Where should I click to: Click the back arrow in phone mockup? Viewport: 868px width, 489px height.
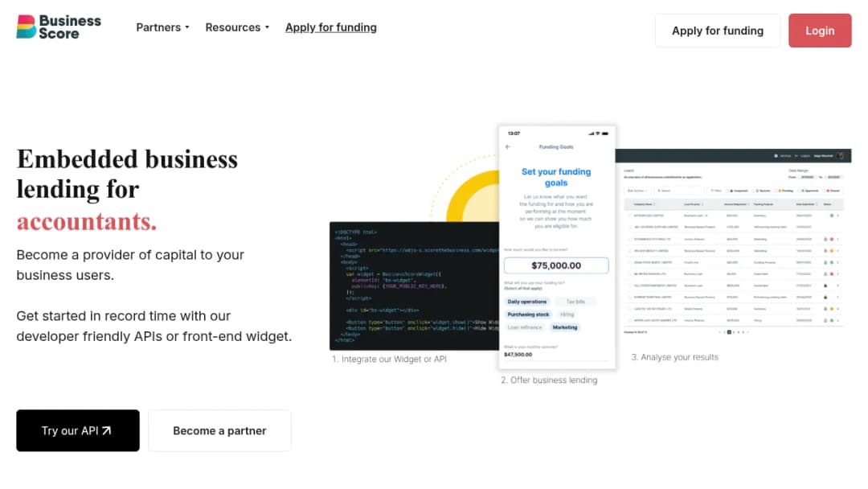508,146
